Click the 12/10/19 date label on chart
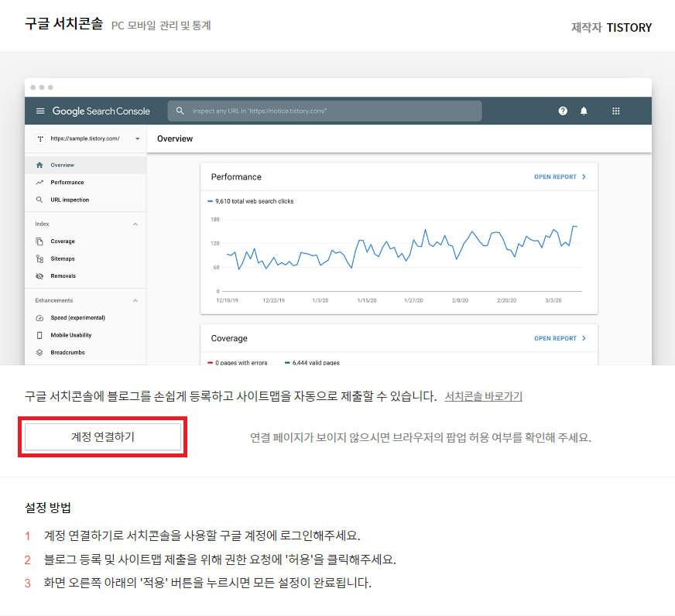Screen dimensions: 675x616 tap(227, 300)
